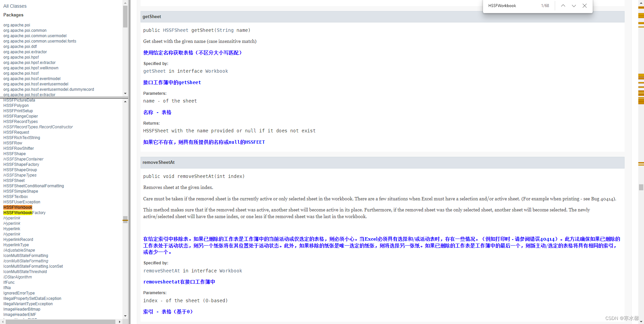Open HSSFWorkbookFactory class

tap(24, 213)
